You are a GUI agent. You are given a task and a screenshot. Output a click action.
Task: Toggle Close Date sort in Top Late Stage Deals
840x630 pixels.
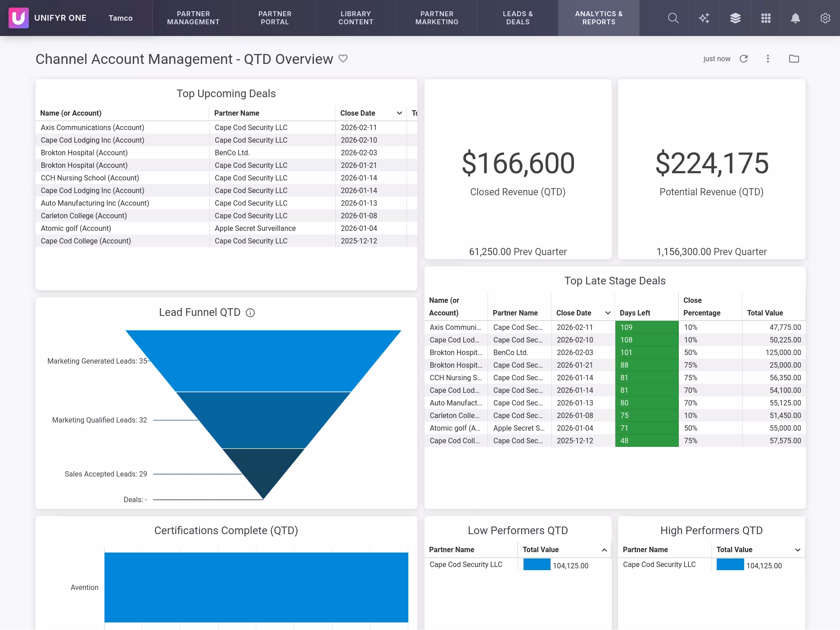click(607, 313)
